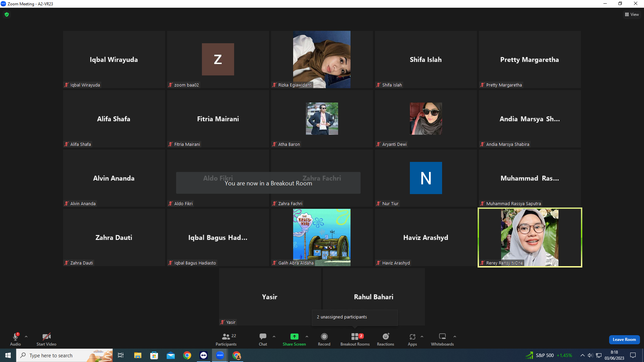Click the muted mic icon beside Andia Marsya Shabira
This screenshot has height=362, width=644.
click(483, 144)
